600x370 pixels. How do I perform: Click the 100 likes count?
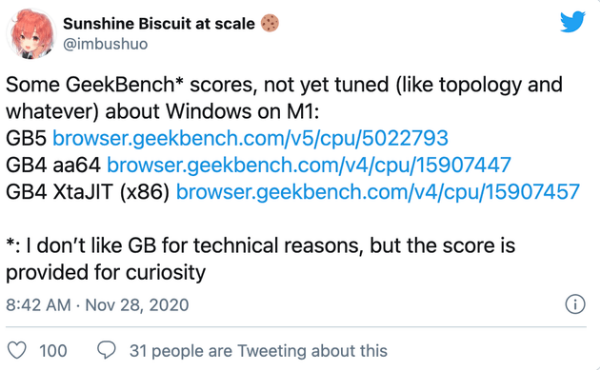[x=53, y=350]
